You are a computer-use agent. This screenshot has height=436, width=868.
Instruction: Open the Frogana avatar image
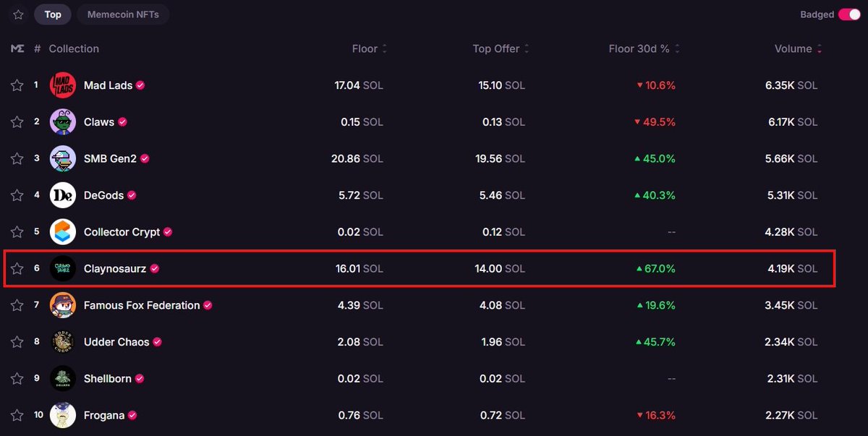point(63,415)
